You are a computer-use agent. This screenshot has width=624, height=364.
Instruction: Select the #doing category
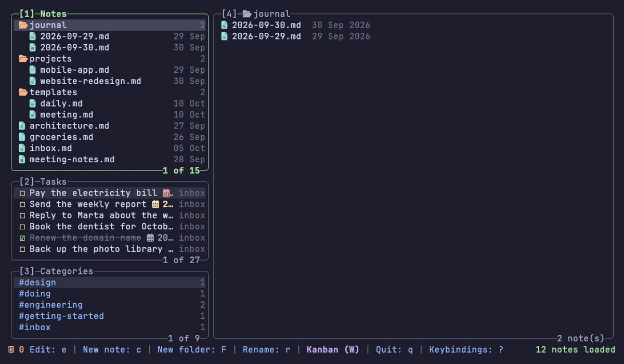point(110,294)
